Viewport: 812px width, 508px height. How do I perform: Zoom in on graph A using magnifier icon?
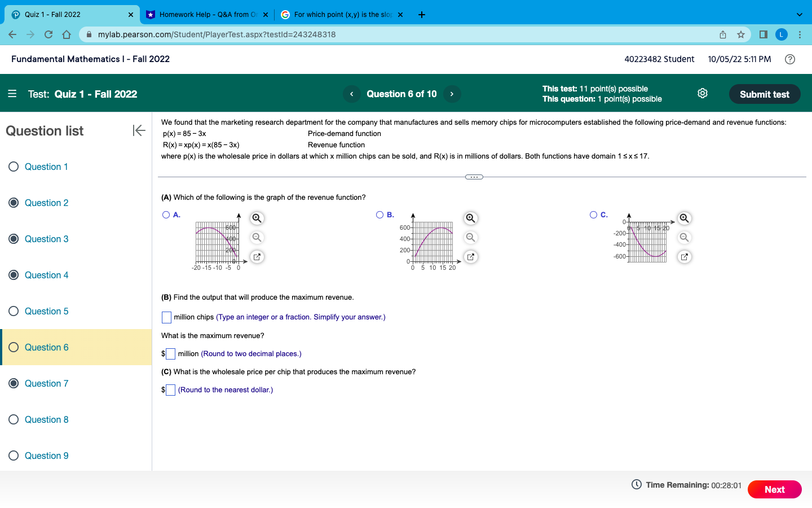tap(257, 218)
